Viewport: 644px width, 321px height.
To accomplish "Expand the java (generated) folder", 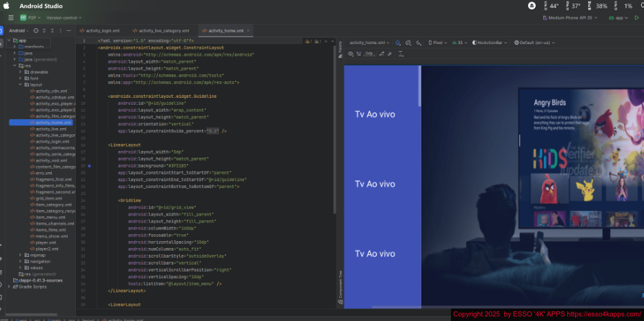I will [x=14, y=59].
